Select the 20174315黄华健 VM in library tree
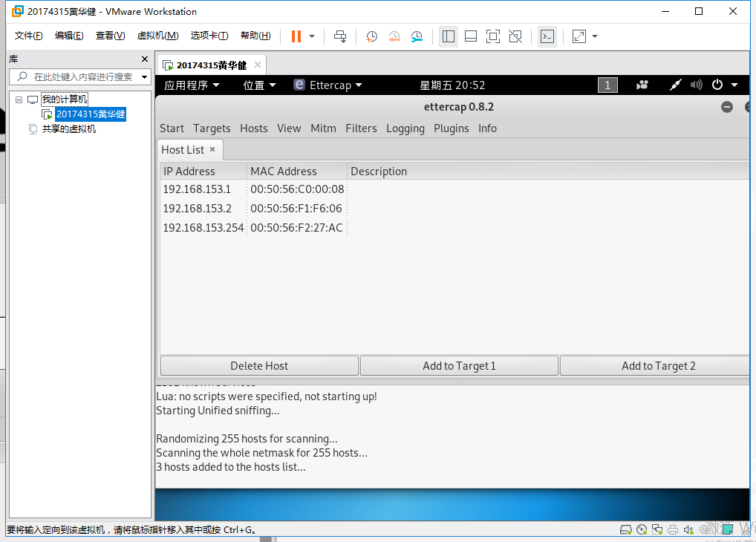The height and width of the screenshot is (542, 756). [x=91, y=114]
